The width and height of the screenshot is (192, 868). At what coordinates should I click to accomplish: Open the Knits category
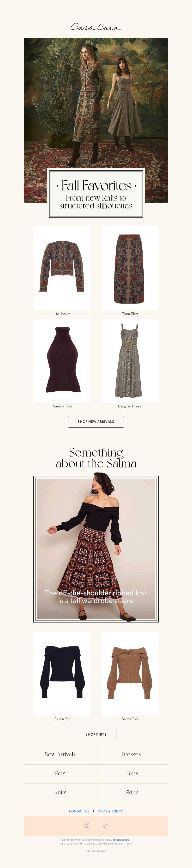60,793
